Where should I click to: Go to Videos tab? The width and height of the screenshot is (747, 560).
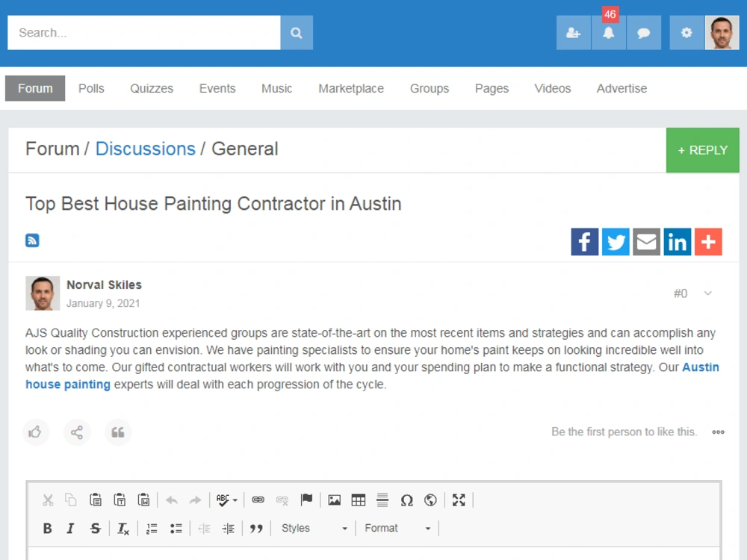[552, 89]
